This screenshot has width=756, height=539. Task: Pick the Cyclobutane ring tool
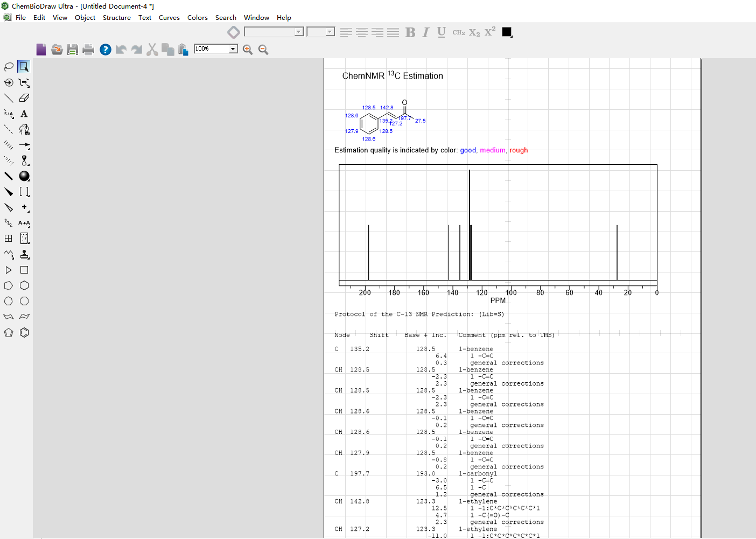click(x=24, y=270)
